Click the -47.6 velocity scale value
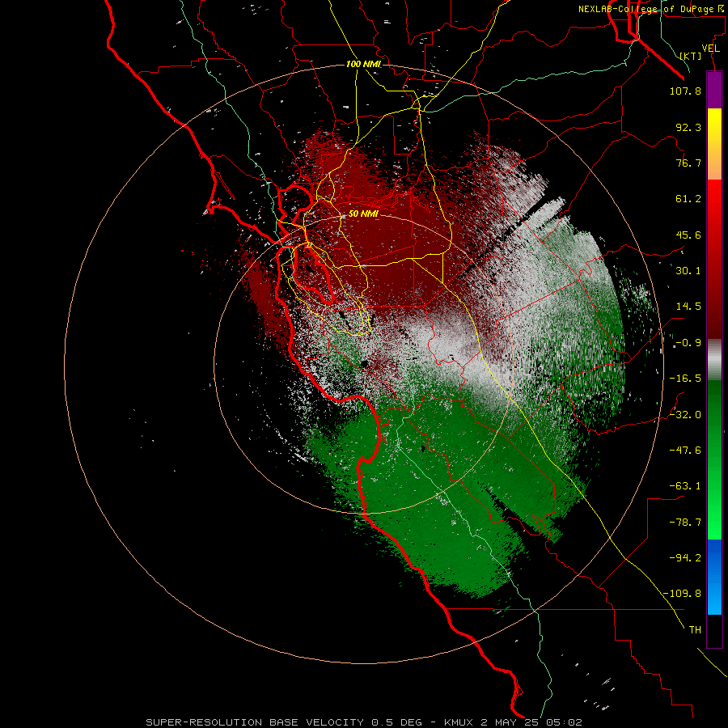Viewport: 728px width, 728px height. pos(685,451)
